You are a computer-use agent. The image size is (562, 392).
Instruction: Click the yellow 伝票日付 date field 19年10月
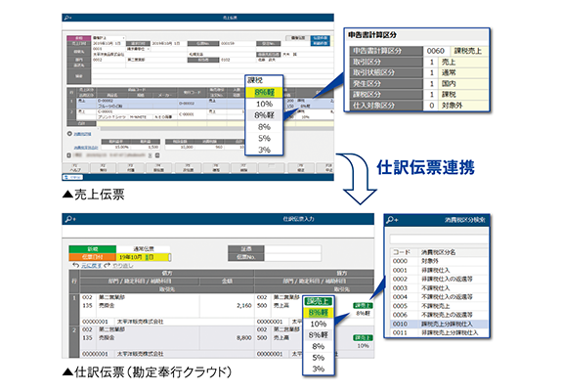click(x=144, y=257)
